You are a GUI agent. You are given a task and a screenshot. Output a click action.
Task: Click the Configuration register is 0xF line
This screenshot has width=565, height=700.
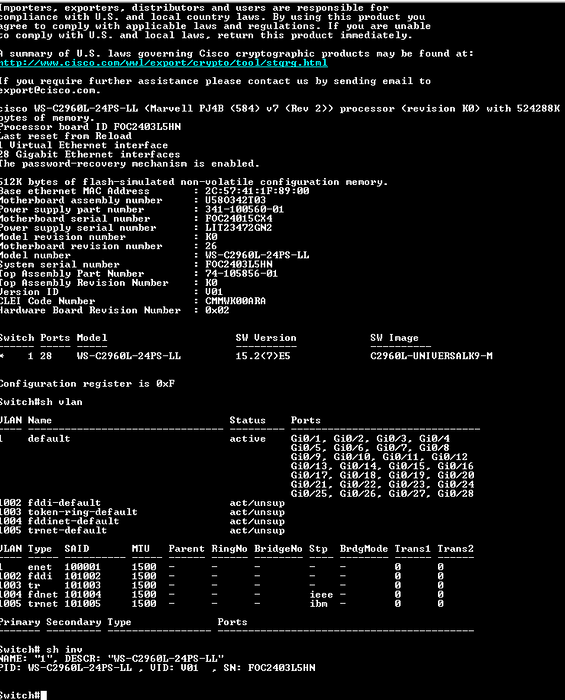(x=87, y=384)
